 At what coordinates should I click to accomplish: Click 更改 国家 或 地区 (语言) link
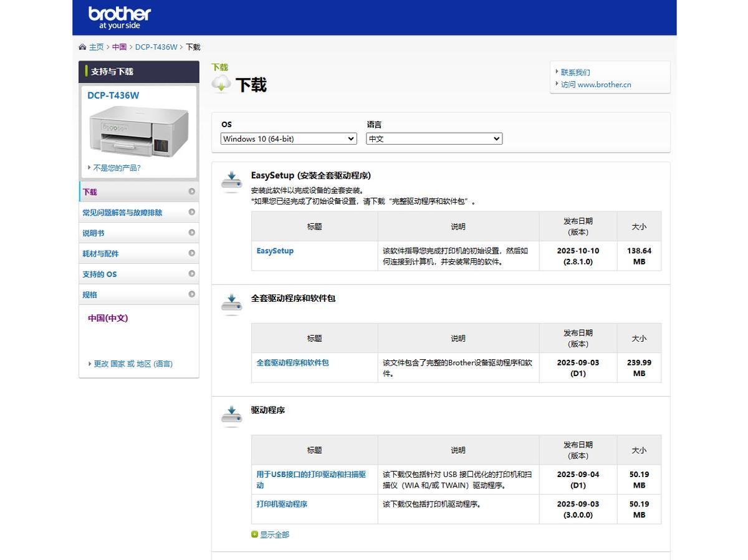pyautogui.click(x=133, y=364)
